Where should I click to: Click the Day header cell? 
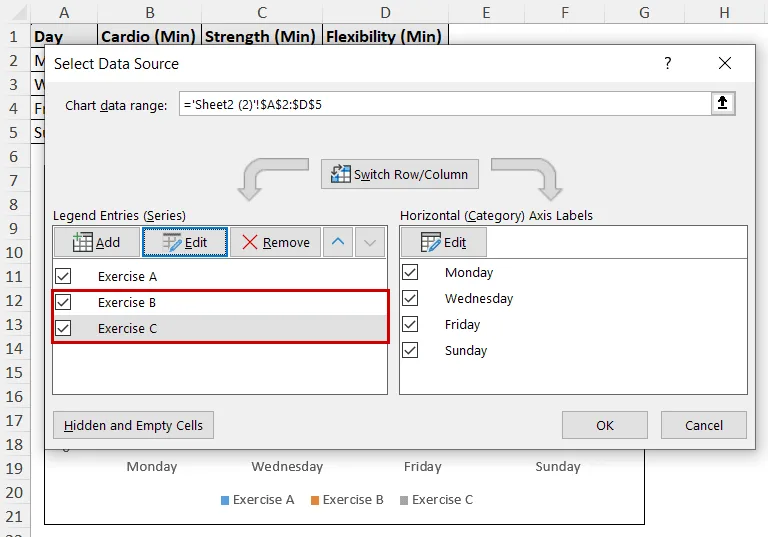pos(64,36)
